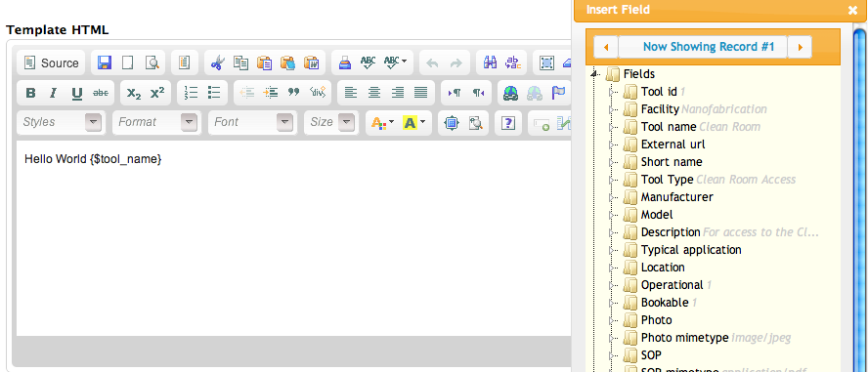Open the background color picker

click(x=414, y=122)
